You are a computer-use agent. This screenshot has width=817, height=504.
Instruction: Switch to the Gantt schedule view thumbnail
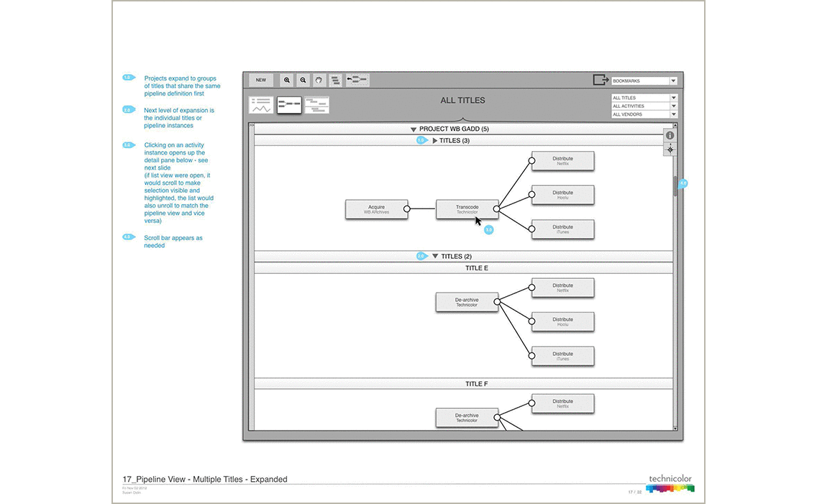point(316,105)
